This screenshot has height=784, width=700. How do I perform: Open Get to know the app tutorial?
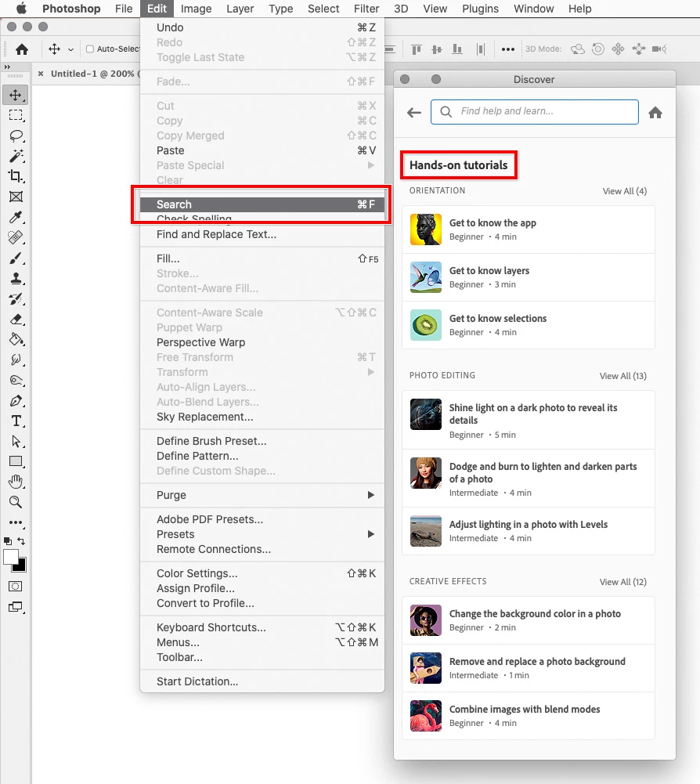pyautogui.click(x=529, y=229)
